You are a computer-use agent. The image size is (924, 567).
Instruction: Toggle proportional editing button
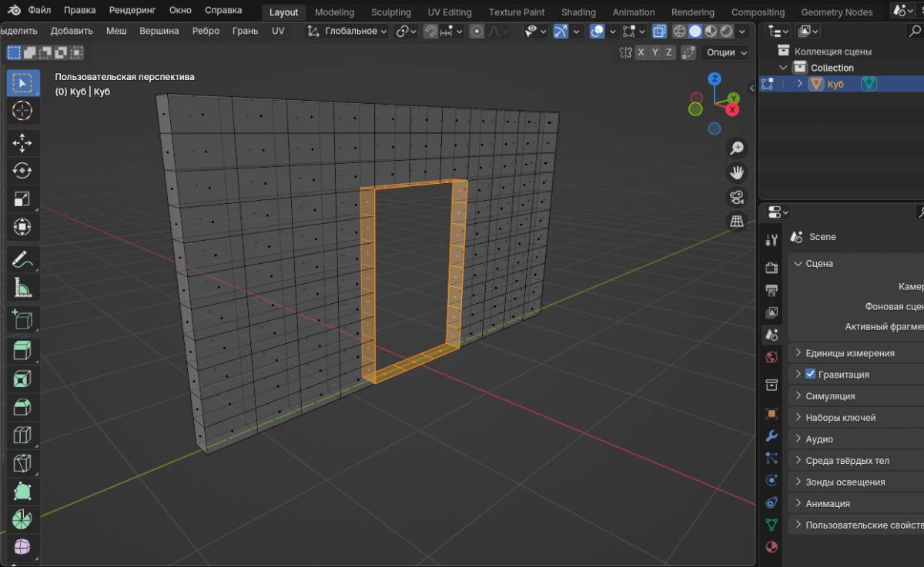pos(477,32)
